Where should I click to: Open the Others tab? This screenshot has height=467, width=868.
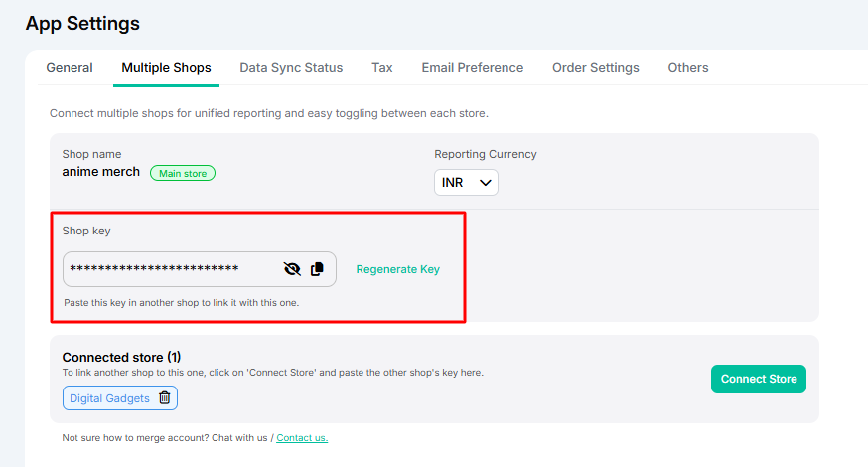pos(688,68)
